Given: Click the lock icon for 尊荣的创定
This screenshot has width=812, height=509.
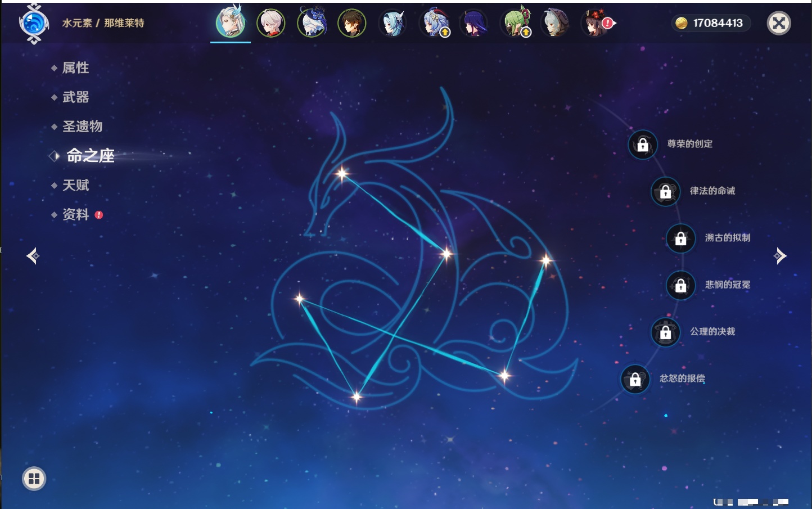Looking at the screenshot, I should click(643, 145).
